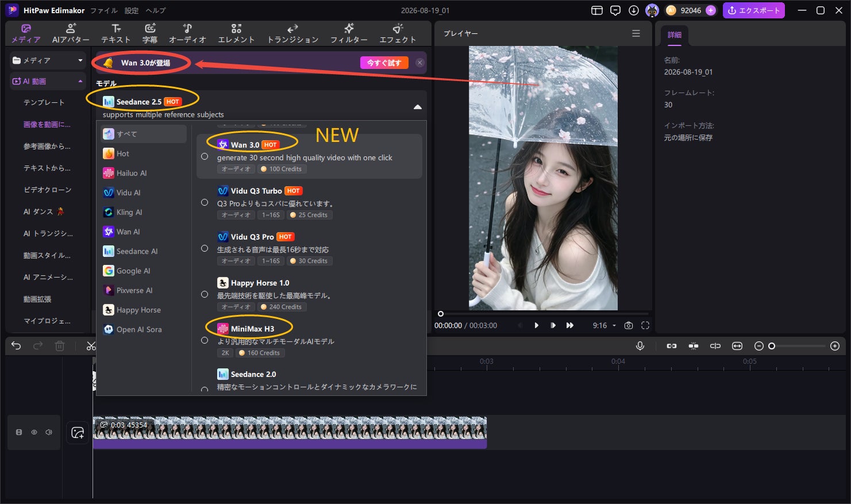This screenshot has width=851, height=504.
Task: Open AI ダンス in the sidebar
Action: click(x=44, y=211)
